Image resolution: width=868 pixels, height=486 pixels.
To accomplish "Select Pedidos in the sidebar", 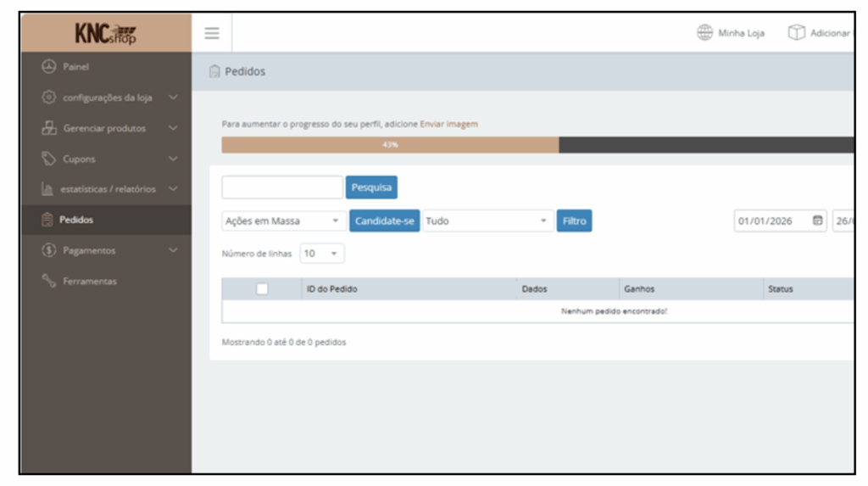I will tap(78, 220).
